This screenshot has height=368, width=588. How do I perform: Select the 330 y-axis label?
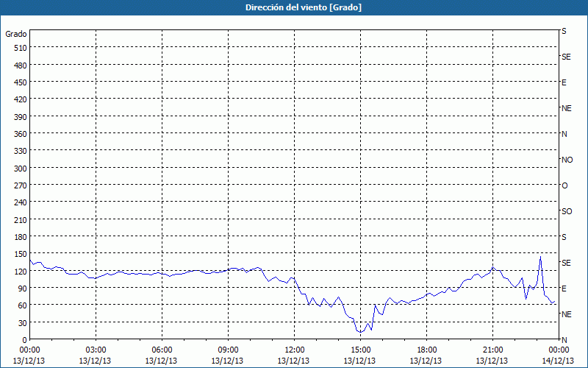click(x=21, y=151)
